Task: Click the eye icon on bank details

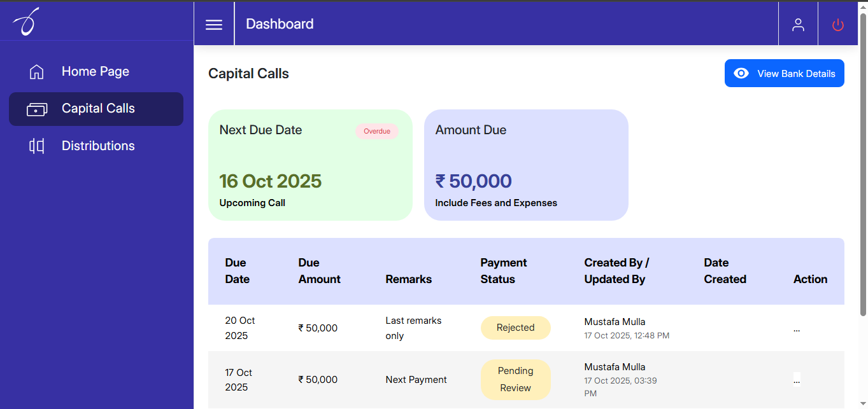Action: pos(741,73)
